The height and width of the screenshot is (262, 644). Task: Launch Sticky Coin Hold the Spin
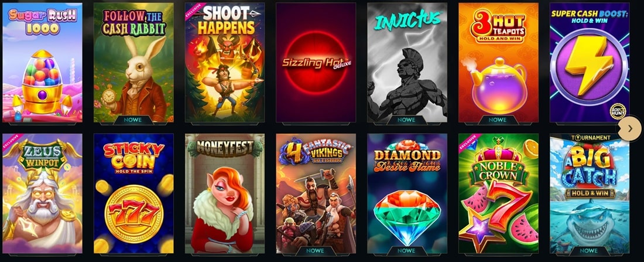tap(133, 193)
